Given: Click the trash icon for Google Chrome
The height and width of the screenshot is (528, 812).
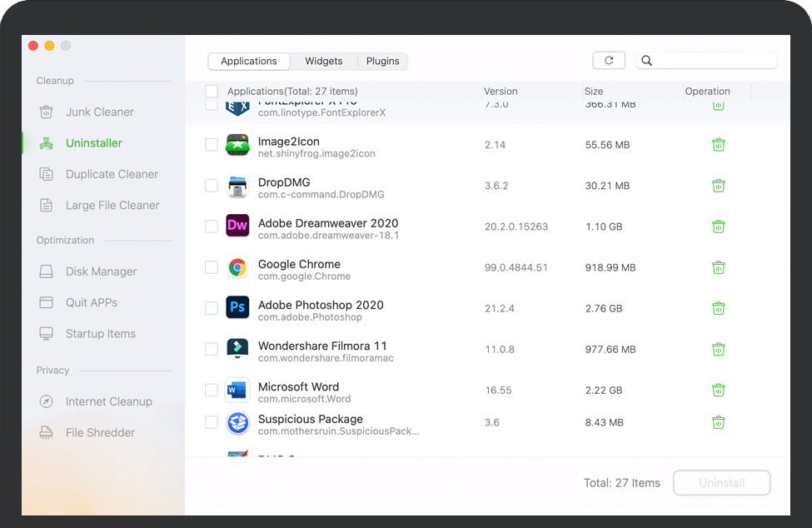Looking at the screenshot, I should tap(718, 267).
